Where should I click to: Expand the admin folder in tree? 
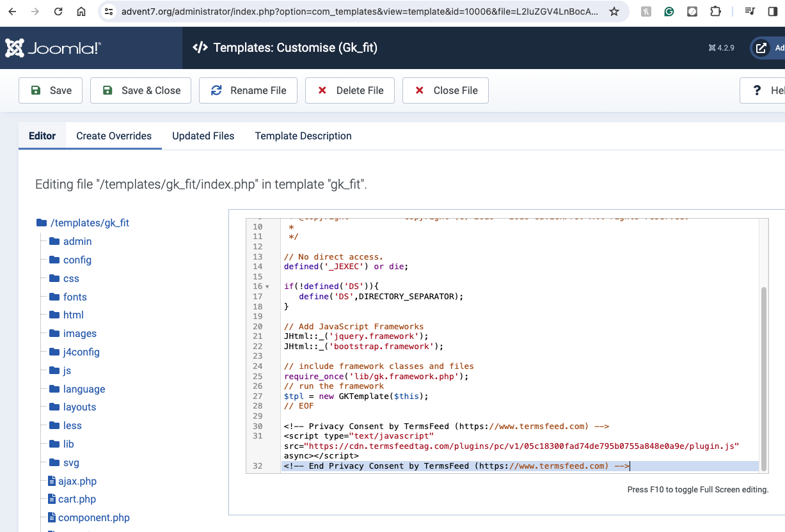pyautogui.click(x=77, y=241)
